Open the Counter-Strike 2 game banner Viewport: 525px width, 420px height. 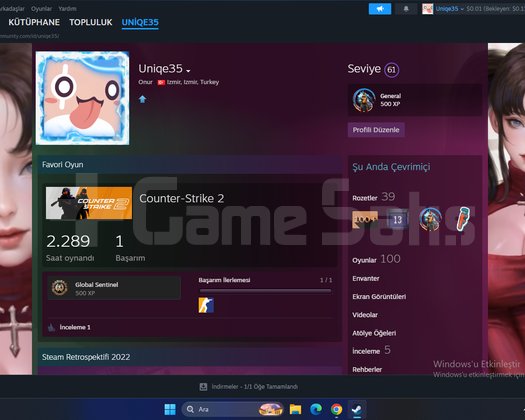[x=89, y=203]
